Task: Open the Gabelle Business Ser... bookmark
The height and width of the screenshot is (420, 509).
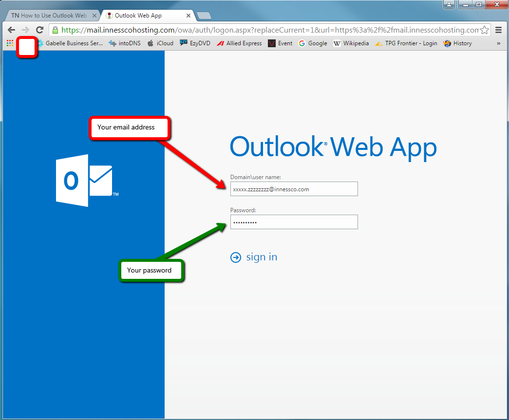Action: (x=71, y=43)
